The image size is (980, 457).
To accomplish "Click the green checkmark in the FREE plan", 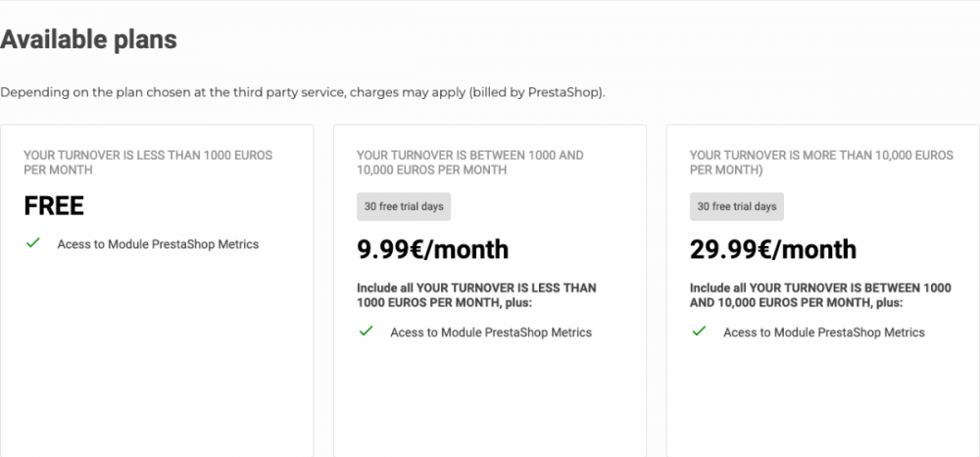I will pos(32,242).
